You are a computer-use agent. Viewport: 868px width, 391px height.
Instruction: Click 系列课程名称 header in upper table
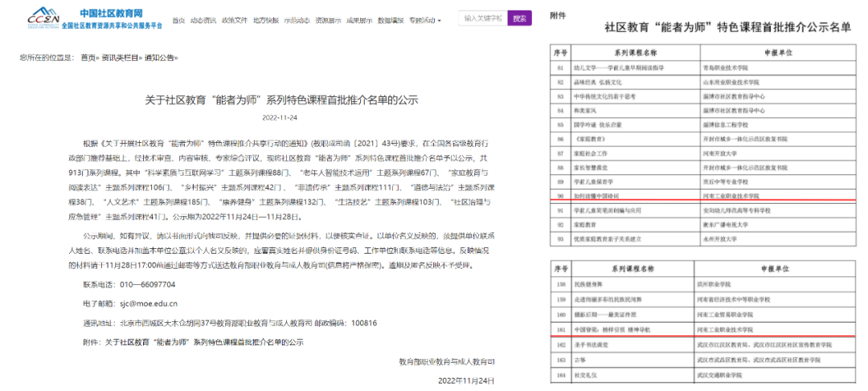tap(636, 52)
